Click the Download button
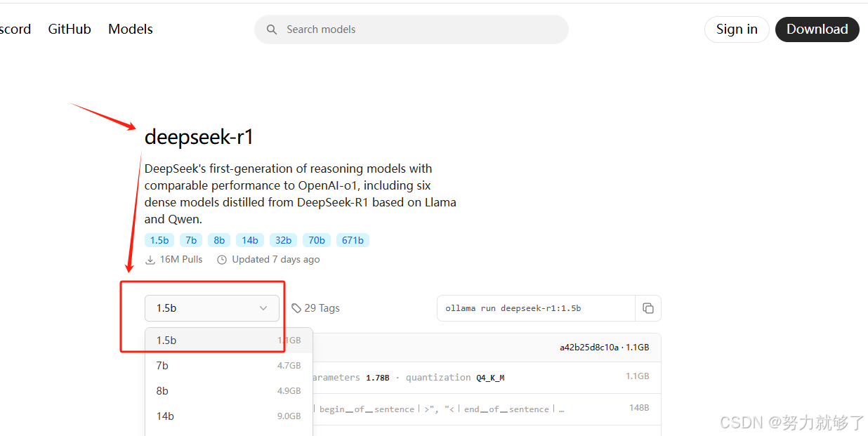This screenshot has height=436, width=868. tap(817, 29)
